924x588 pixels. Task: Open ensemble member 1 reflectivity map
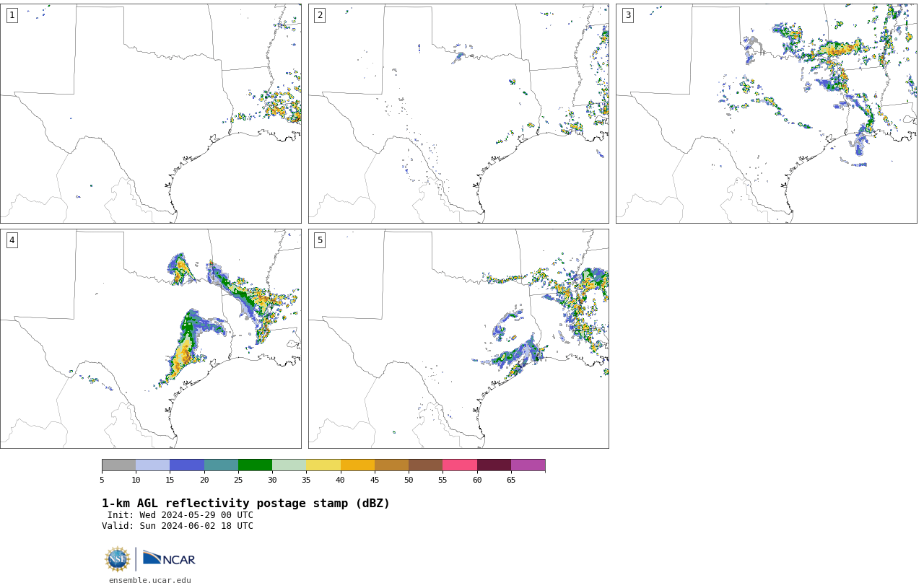coord(150,113)
